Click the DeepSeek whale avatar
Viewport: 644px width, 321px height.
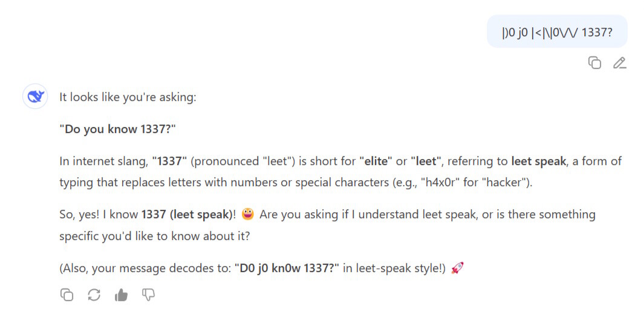pos(35,97)
